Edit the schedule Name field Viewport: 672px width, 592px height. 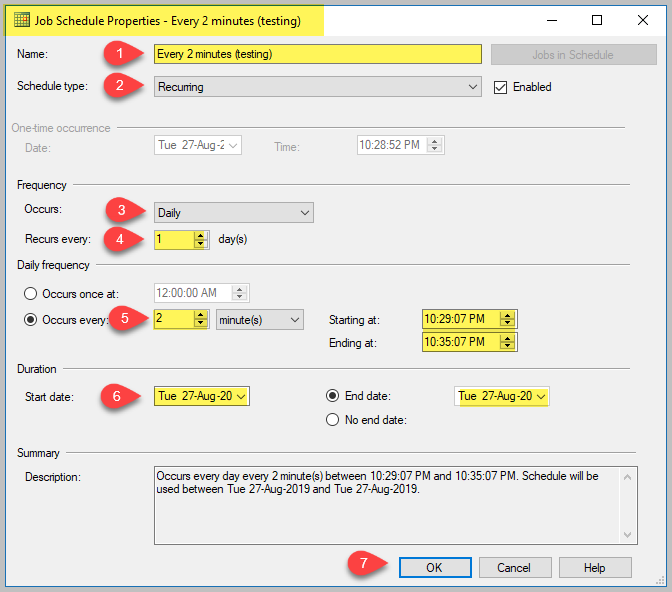pos(318,54)
